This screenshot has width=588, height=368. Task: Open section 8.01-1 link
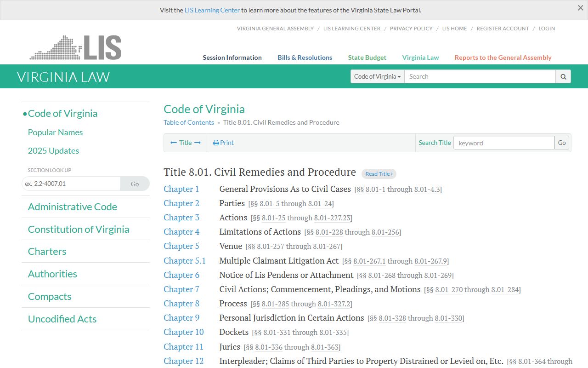point(375,190)
